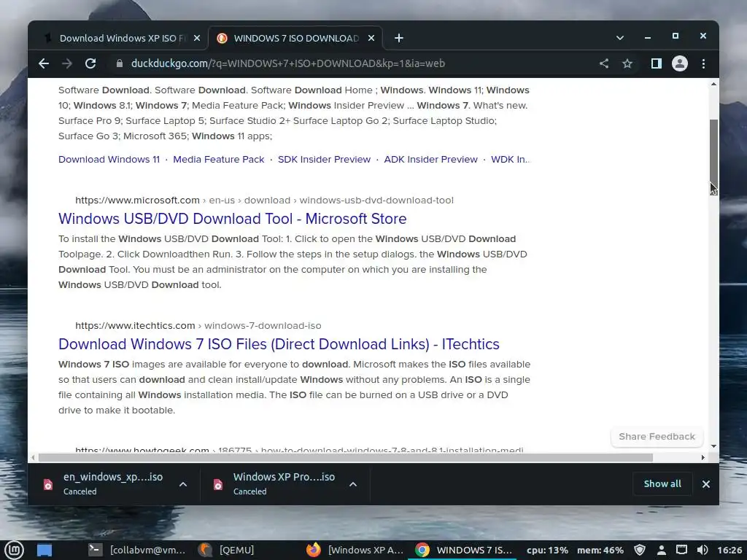The width and height of the screenshot is (747, 560).
Task: Close the Download Windows XP ISO tab
Action: [197, 38]
